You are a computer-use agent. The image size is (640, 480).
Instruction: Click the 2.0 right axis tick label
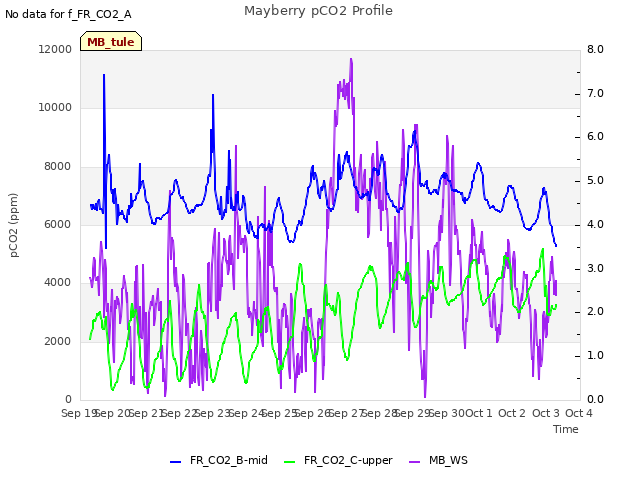coord(595,312)
